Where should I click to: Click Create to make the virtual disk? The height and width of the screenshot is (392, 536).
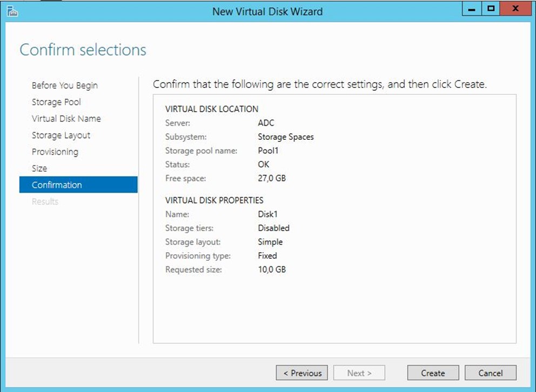pos(433,373)
